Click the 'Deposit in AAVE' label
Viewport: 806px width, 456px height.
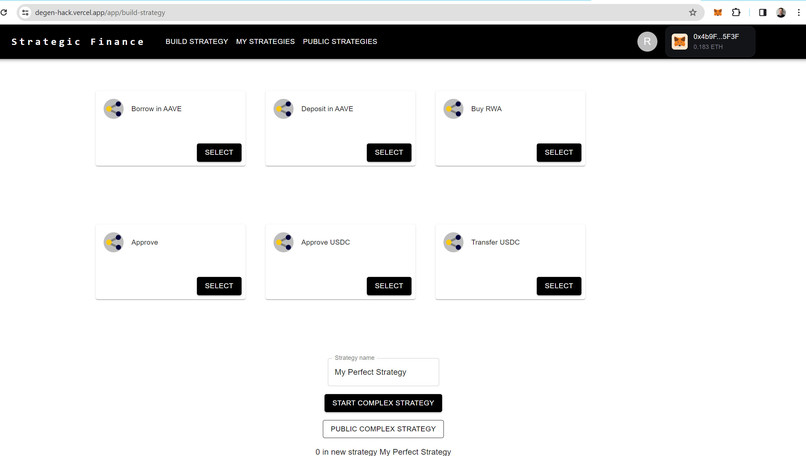[327, 108]
